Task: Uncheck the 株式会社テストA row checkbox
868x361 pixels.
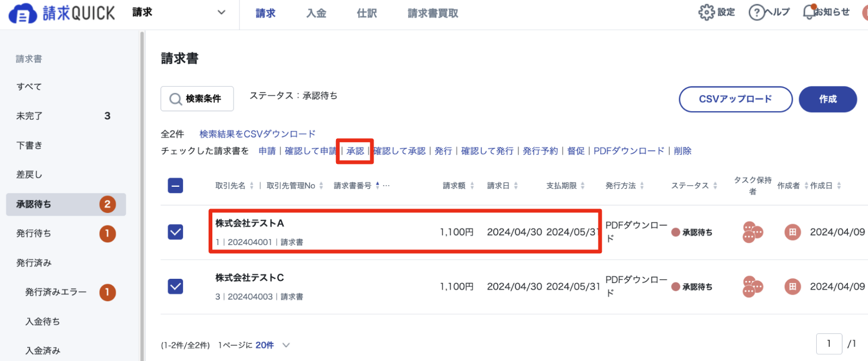Action: pos(175,232)
